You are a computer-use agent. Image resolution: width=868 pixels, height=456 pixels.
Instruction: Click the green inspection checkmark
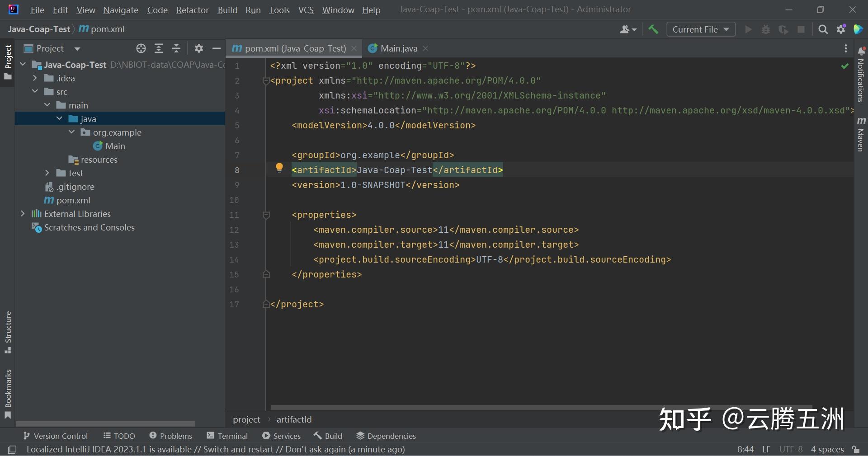(x=844, y=66)
